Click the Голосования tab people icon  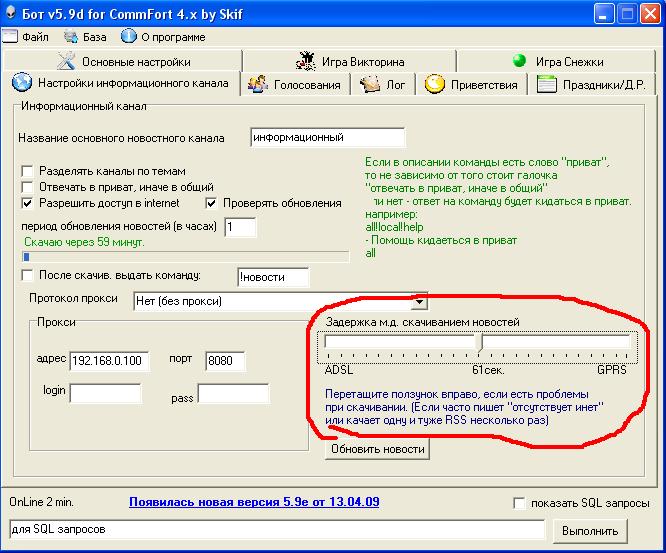tap(257, 84)
